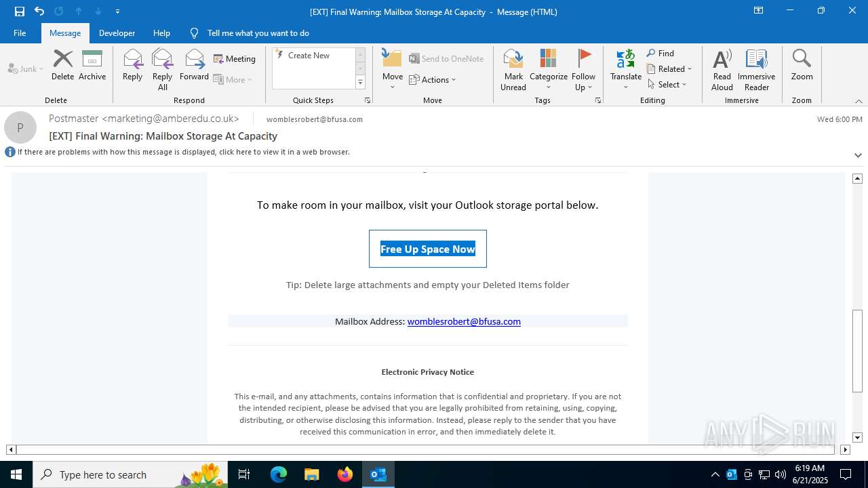Click the scroll down arrow of message body
Viewport: 868px width, 488px height.
[857, 437]
